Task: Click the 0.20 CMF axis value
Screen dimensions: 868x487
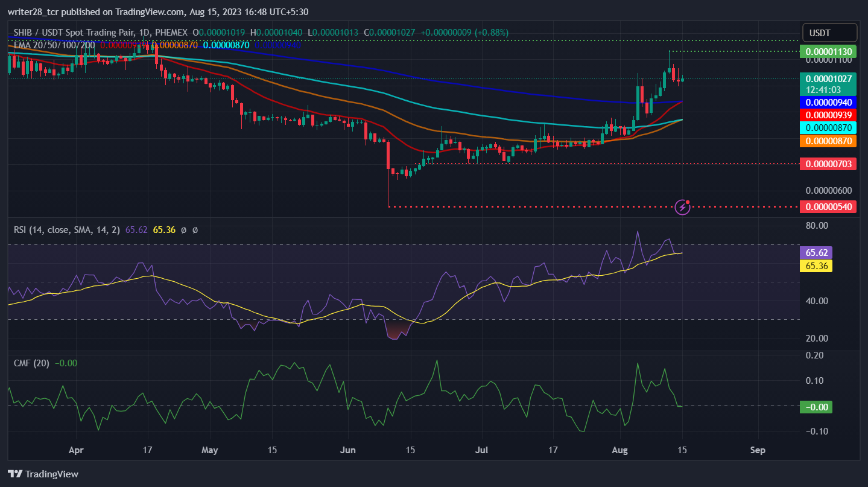Action: coord(815,355)
